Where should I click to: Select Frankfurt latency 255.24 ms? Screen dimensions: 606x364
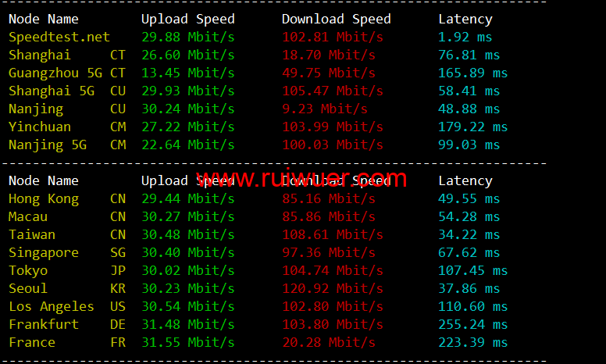click(x=472, y=324)
